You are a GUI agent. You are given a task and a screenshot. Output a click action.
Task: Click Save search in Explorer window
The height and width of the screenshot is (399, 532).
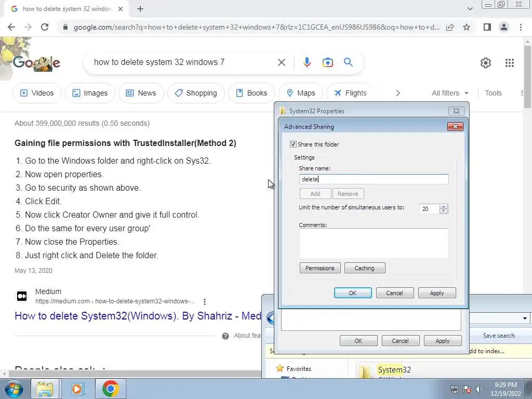(x=498, y=336)
